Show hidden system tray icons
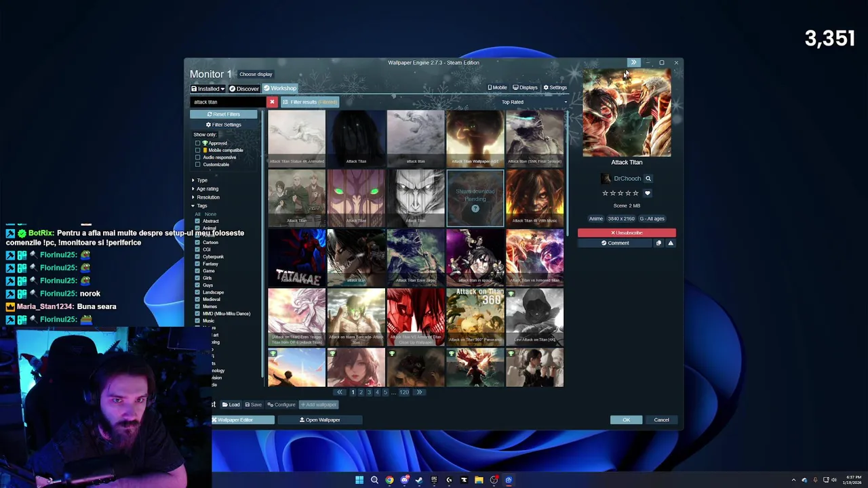868x488 pixels. [x=793, y=480]
